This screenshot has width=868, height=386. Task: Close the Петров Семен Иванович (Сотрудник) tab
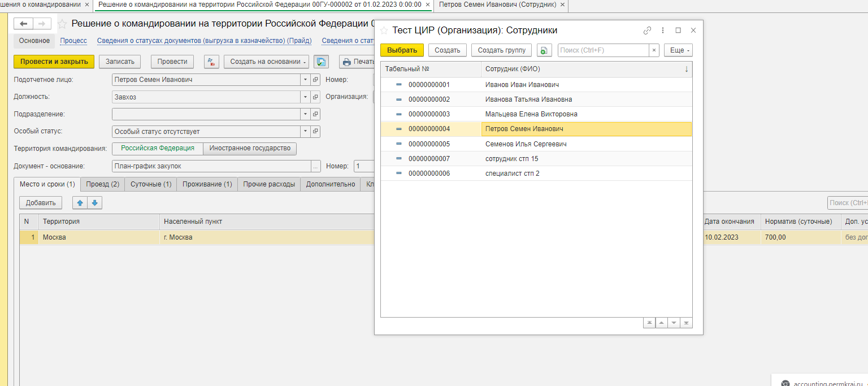[x=562, y=5]
